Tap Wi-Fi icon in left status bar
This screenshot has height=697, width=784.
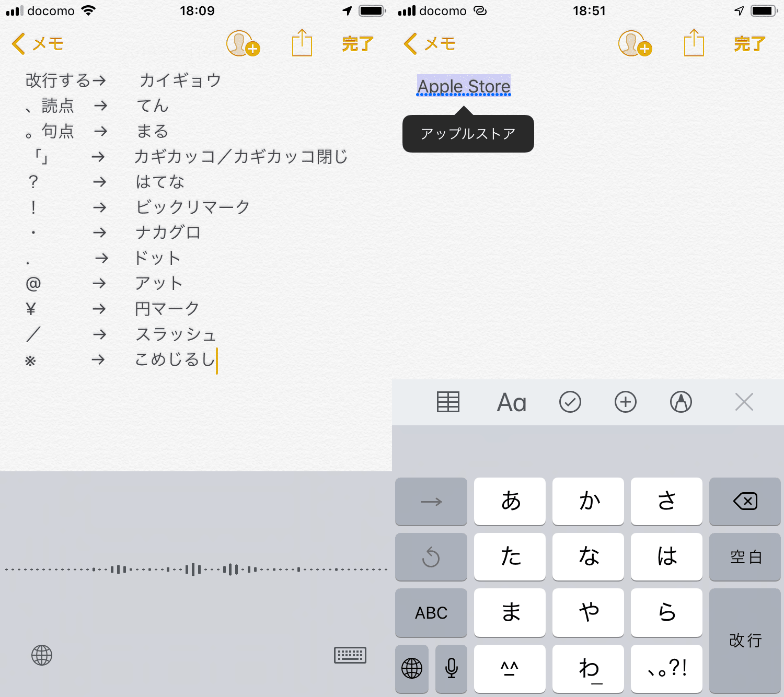click(89, 10)
